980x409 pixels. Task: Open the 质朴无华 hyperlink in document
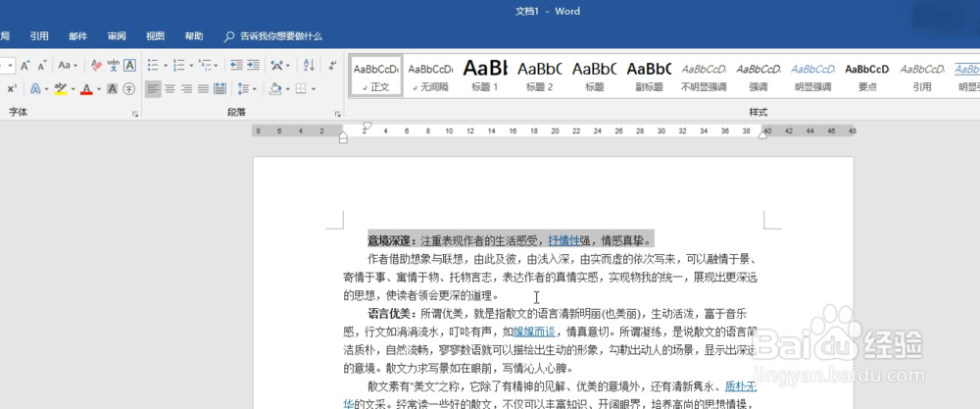pyautogui.click(x=741, y=385)
